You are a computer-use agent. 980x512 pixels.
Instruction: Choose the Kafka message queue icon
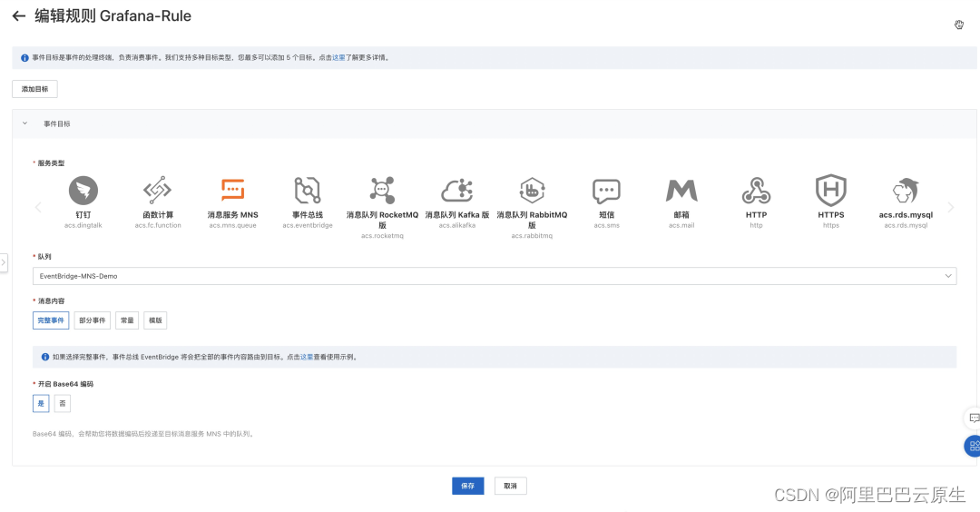[x=456, y=190]
